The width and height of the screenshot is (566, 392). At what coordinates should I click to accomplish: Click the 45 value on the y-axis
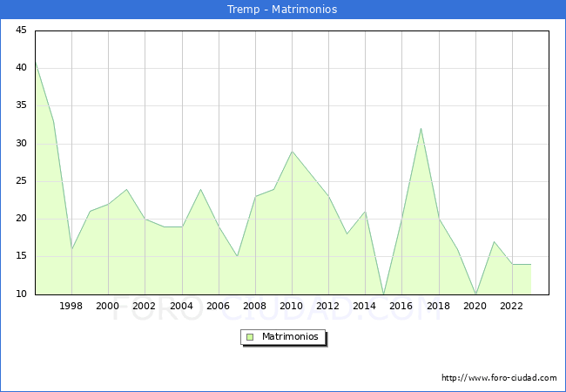(x=21, y=30)
